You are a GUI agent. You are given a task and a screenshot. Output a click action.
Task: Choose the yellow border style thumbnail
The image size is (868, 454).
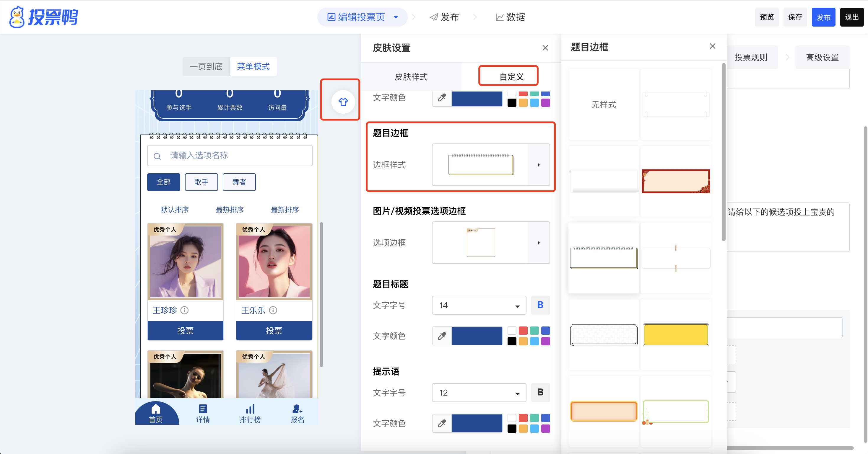pyautogui.click(x=676, y=334)
